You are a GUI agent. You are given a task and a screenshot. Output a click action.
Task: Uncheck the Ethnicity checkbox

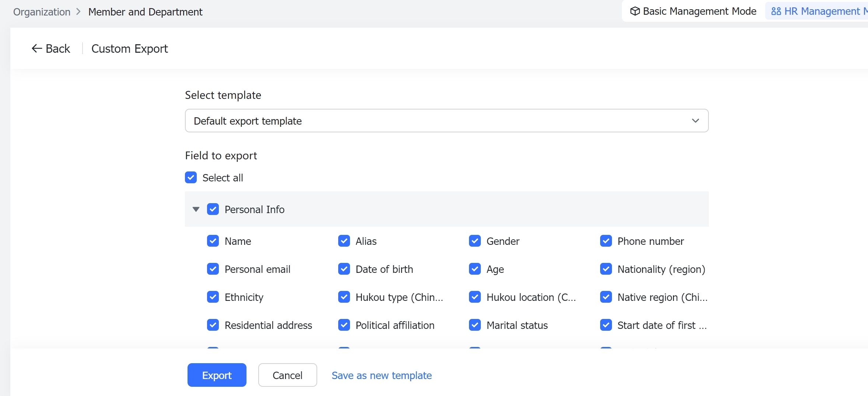point(213,297)
